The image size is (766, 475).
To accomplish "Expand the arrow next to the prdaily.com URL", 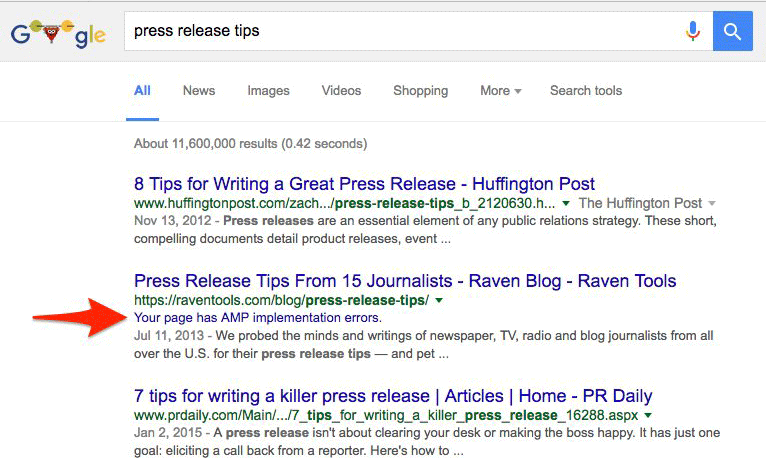I will 648,415.
